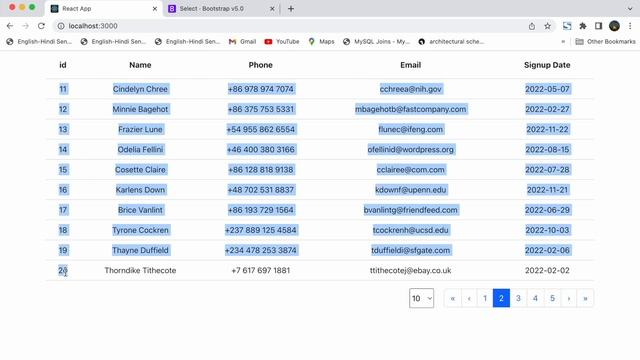Open the first English-Hindi Sen... bookmark

[39, 42]
